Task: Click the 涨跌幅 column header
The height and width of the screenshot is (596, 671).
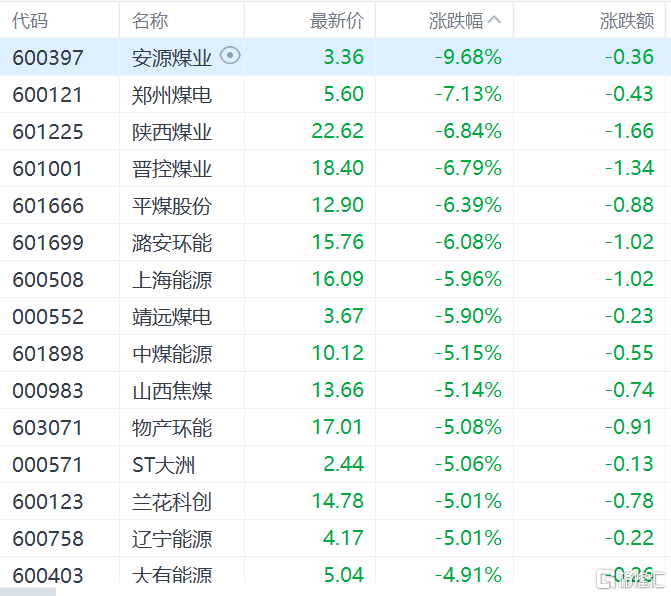Action: point(456,21)
